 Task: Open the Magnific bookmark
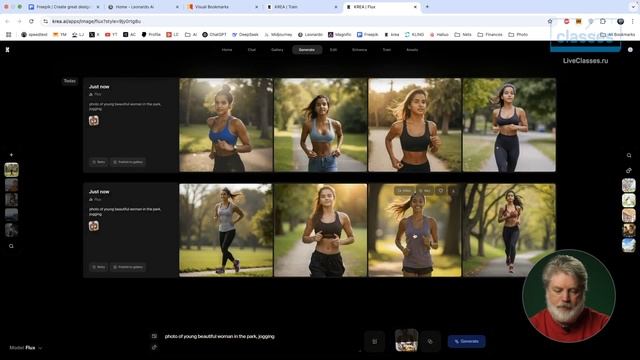tap(340, 35)
